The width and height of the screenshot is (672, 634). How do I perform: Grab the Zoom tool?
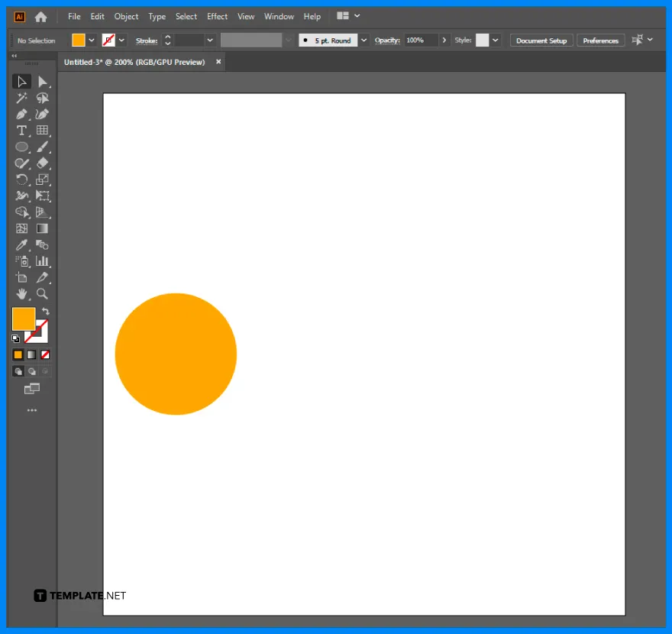(x=43, y=294)
